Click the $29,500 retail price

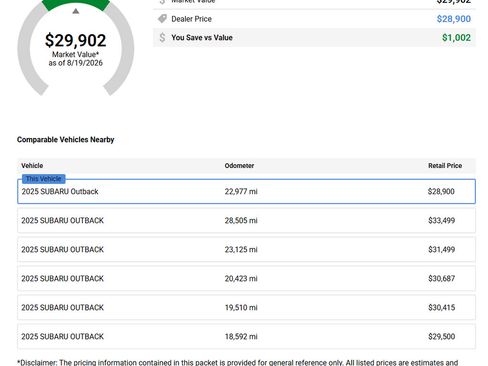[441, 337]
